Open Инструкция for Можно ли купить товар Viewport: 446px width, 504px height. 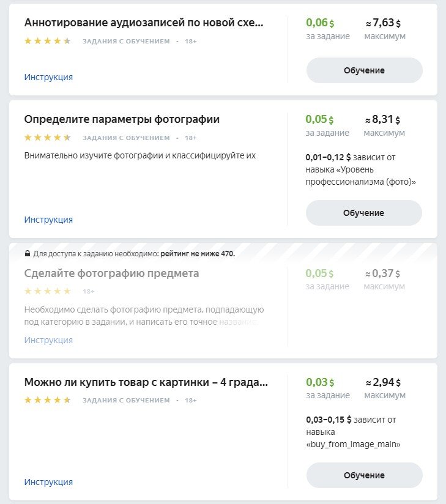(x=48, y=482)
